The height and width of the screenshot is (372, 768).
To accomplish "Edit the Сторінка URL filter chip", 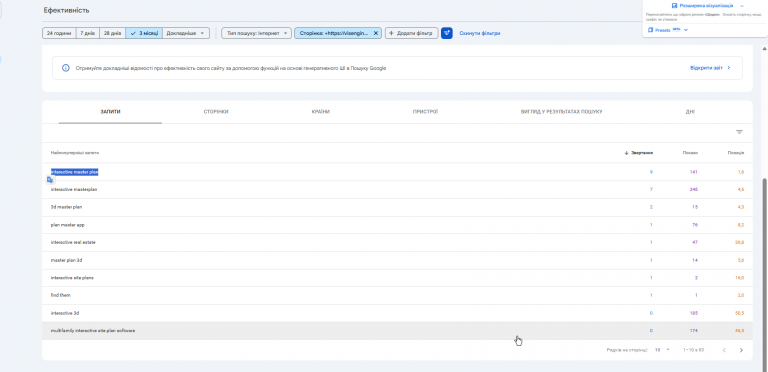I will point(334,33).
